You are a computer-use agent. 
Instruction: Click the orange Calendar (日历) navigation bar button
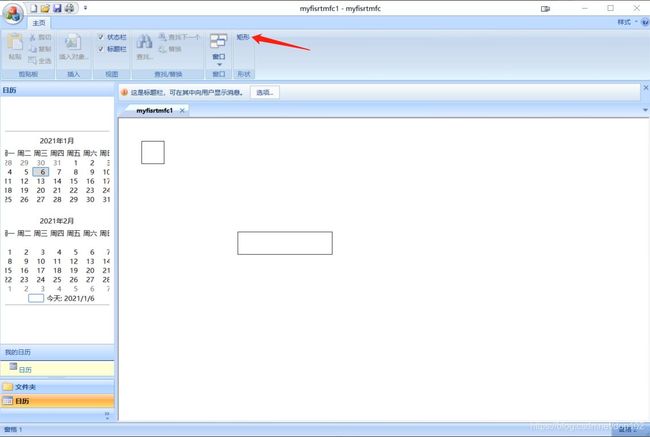(x=57, y=401)
